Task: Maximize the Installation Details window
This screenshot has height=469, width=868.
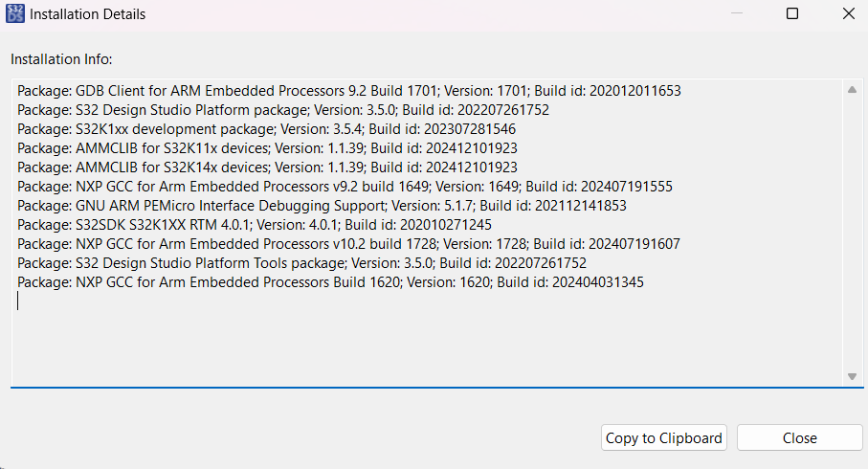Action: (792, 14)
